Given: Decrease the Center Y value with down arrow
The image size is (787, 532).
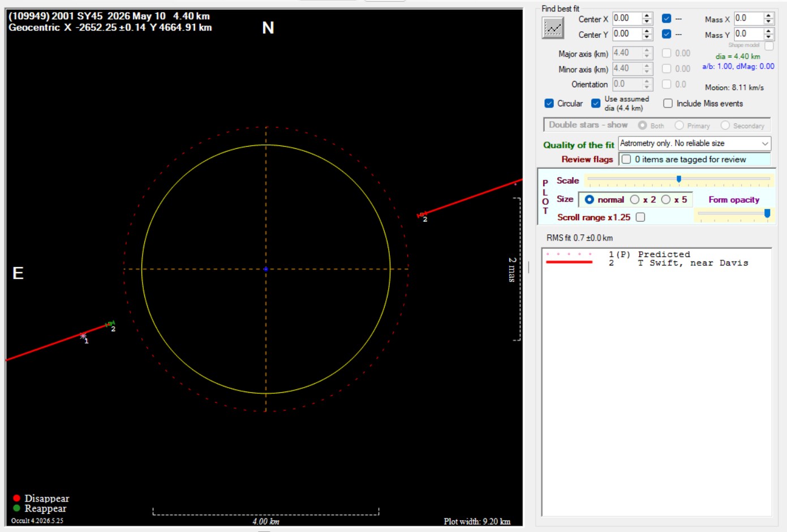Looking at the screenshot, I should point(647,37).
